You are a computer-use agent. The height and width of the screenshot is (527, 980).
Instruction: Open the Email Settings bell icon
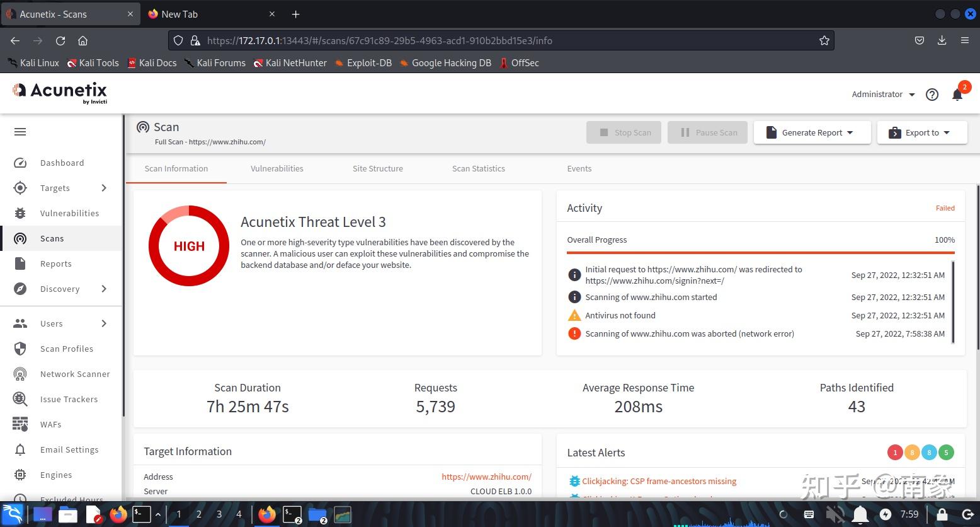pyautogui.click(x=20, y=449)
